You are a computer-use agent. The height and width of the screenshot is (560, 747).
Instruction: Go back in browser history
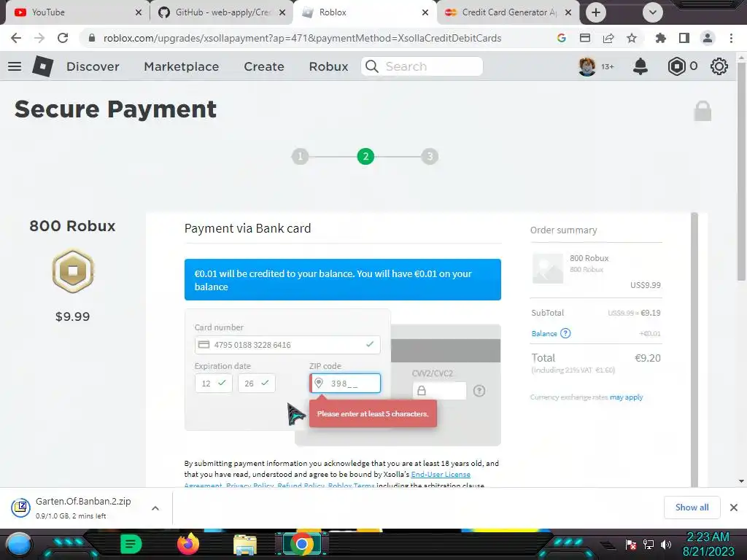coord(16,38)
